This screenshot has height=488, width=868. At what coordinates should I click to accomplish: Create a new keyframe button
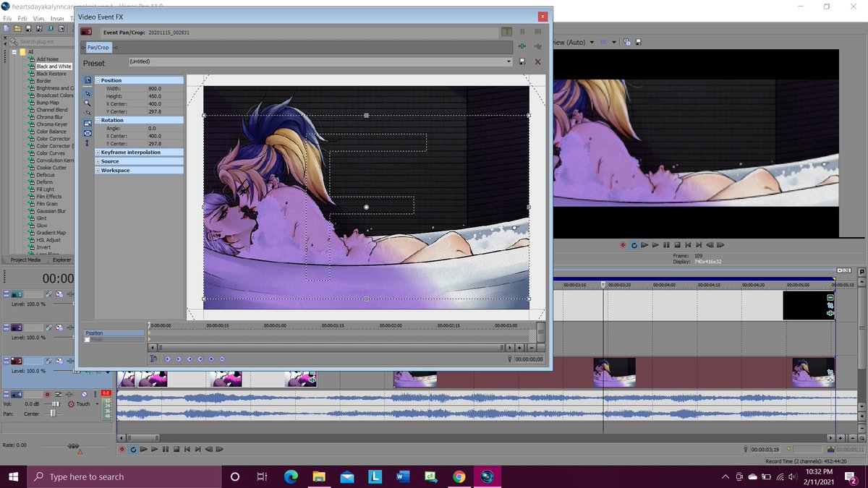click(x=211, y=359)
